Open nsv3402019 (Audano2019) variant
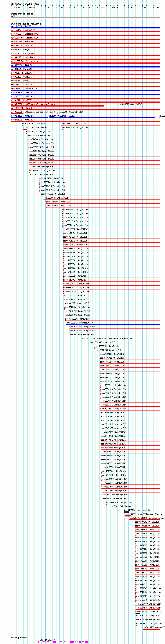 click(34, 123)
